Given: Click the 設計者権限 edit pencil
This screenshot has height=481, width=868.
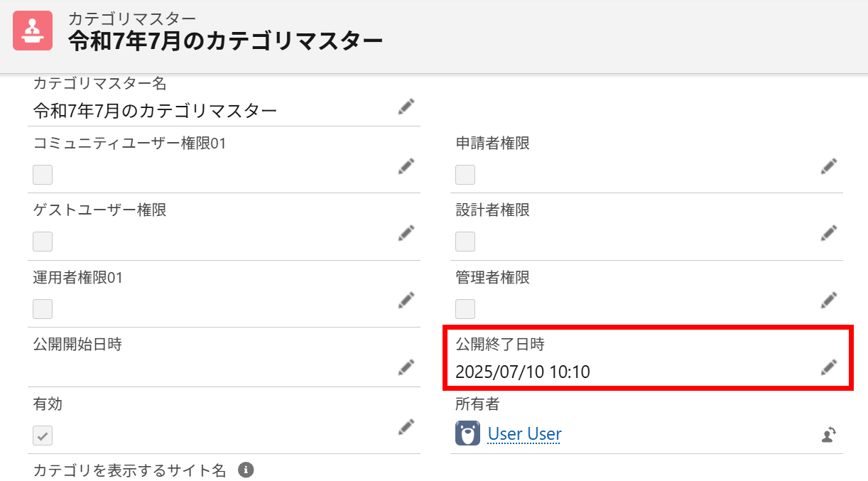Looking at the screenshot, I should pos(828,233).
